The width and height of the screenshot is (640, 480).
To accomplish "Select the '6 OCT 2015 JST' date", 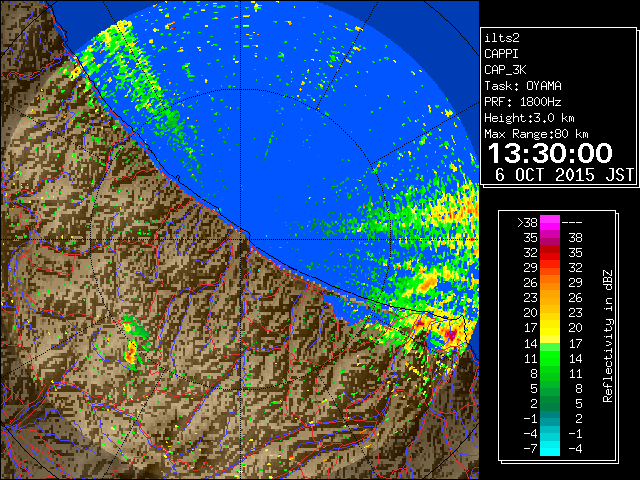I will 564,175.
